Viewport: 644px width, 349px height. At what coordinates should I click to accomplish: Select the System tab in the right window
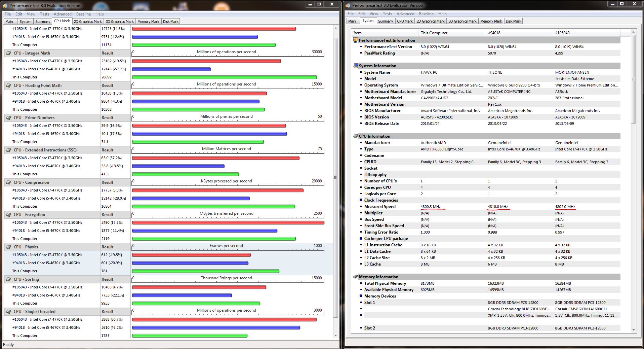click(368, 21)
